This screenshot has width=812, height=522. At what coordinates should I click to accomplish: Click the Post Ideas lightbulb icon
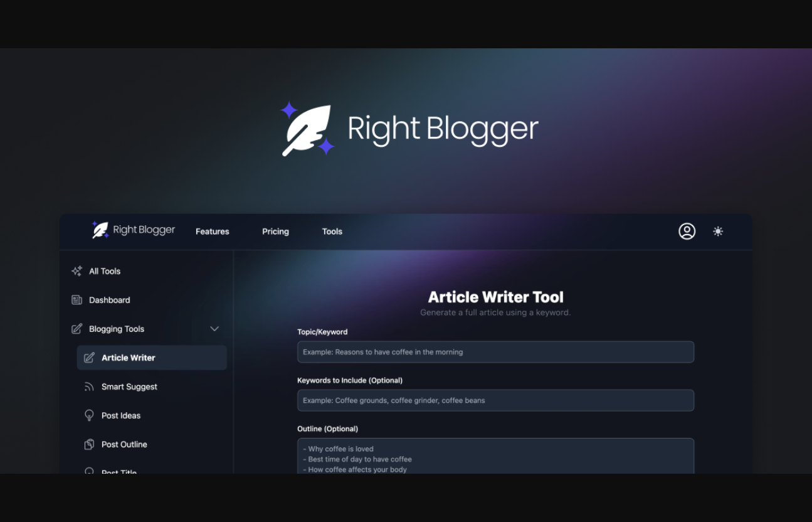89,415
